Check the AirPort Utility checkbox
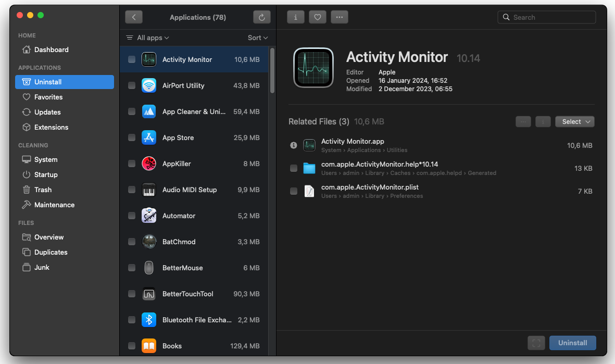The height and width of the screenshot is (364, 615). tap(132, 85)
